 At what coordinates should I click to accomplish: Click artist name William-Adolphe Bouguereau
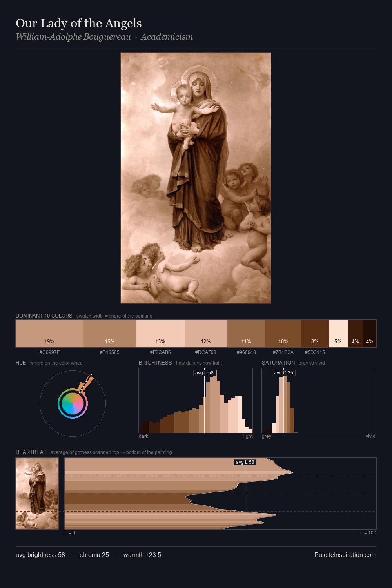tap(73, 37)
